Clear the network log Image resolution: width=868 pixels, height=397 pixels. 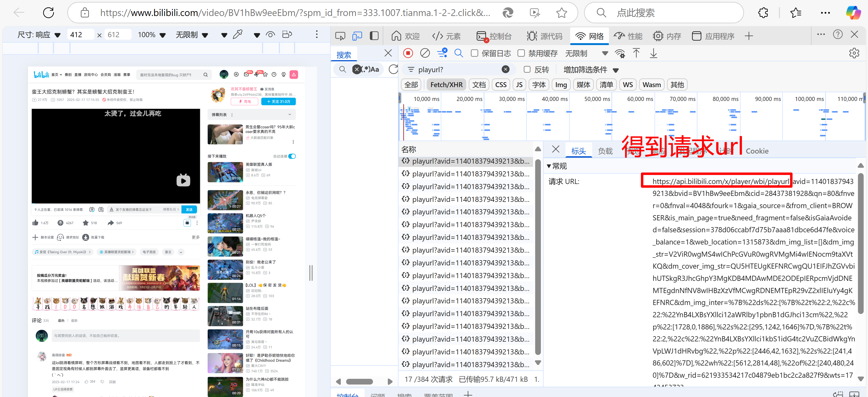(425, 53)
